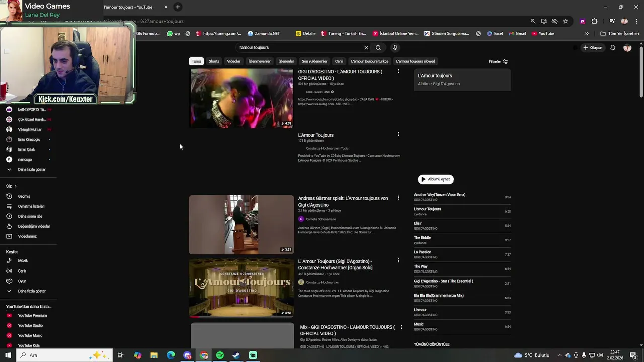This screenshot has width=644, height=362.
Task: Open the three-dot menu for the Constanze Hochwartner Topic result
Action: [398, 135]
